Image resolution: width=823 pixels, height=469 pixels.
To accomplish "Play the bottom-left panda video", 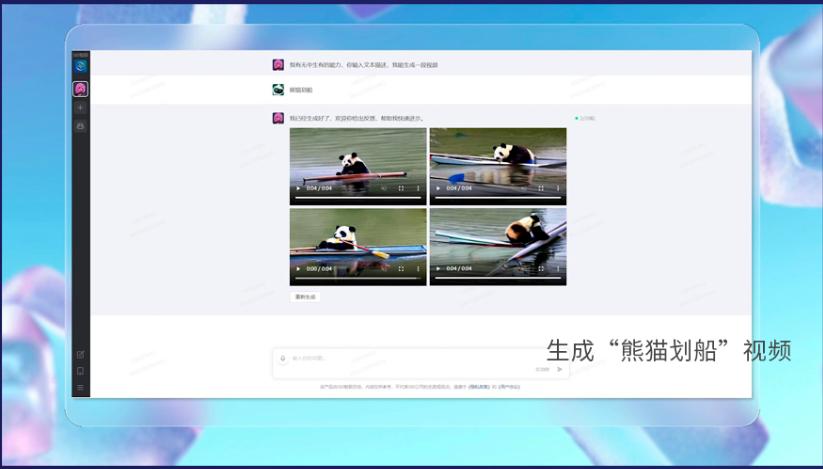I will click(x=297, y=268).
